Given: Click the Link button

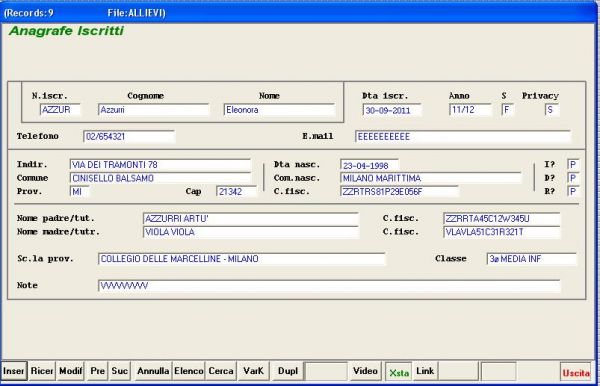Looking at the screenshot, I should pyautogui.click(x=425, y=371).
